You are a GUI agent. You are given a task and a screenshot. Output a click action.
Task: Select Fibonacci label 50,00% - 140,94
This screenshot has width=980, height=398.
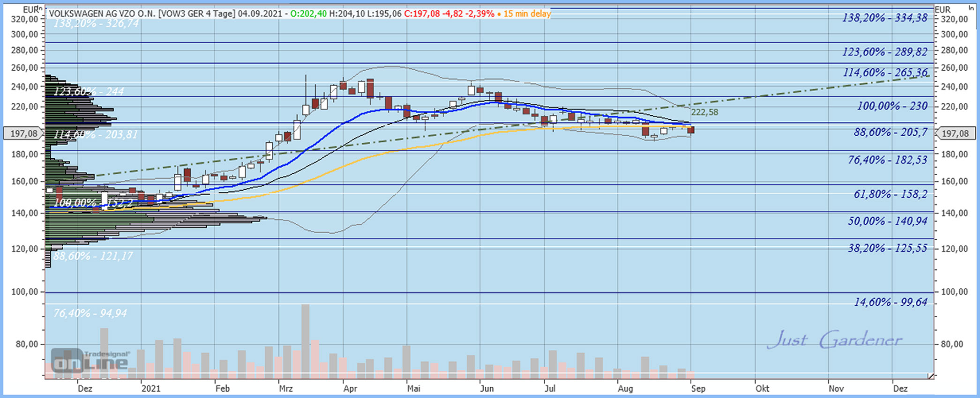[x=887, y=221]
